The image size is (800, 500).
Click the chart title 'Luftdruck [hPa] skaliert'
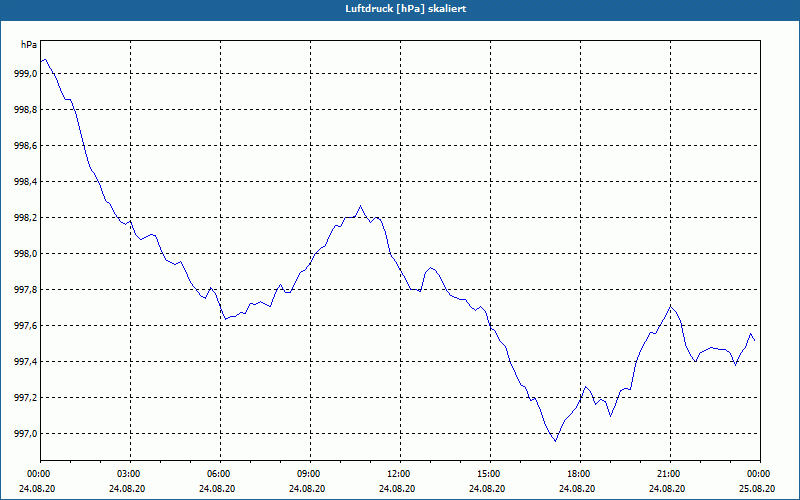point(406,9)
